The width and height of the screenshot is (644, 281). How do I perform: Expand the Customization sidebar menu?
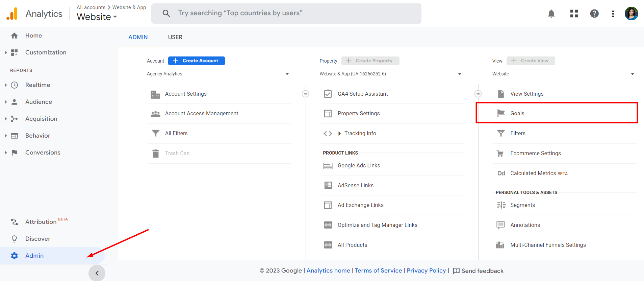coord(6,52)
